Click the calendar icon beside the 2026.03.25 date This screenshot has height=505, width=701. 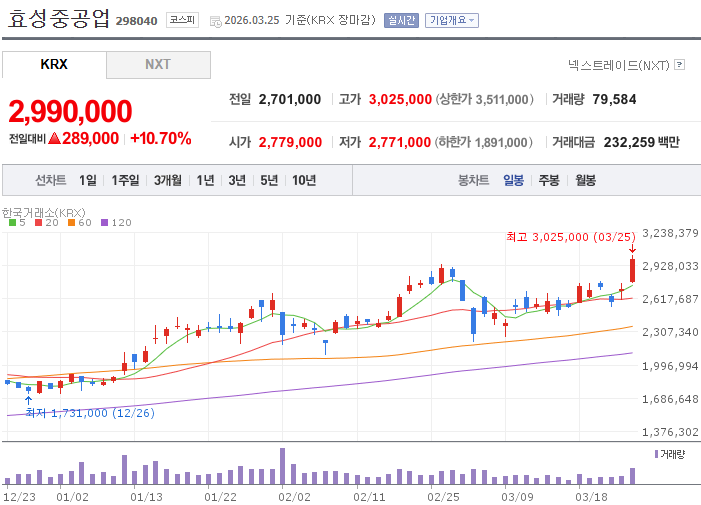pyautogui.click(x=215, y=21)
